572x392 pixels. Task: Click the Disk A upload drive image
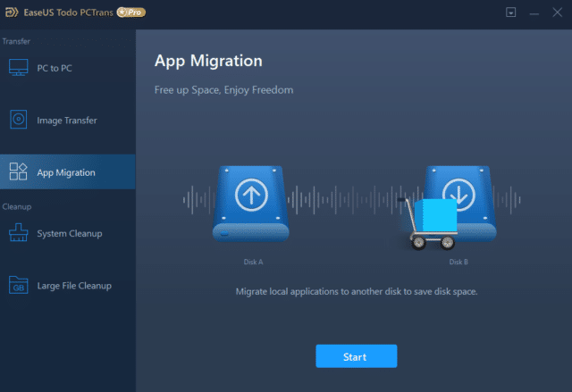pos(251,204)
